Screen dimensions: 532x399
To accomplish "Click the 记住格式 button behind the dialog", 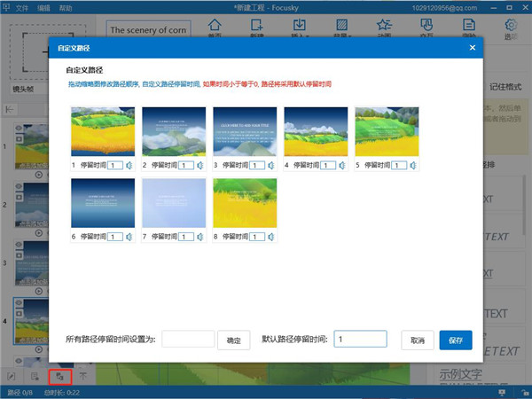I will 505,87.
